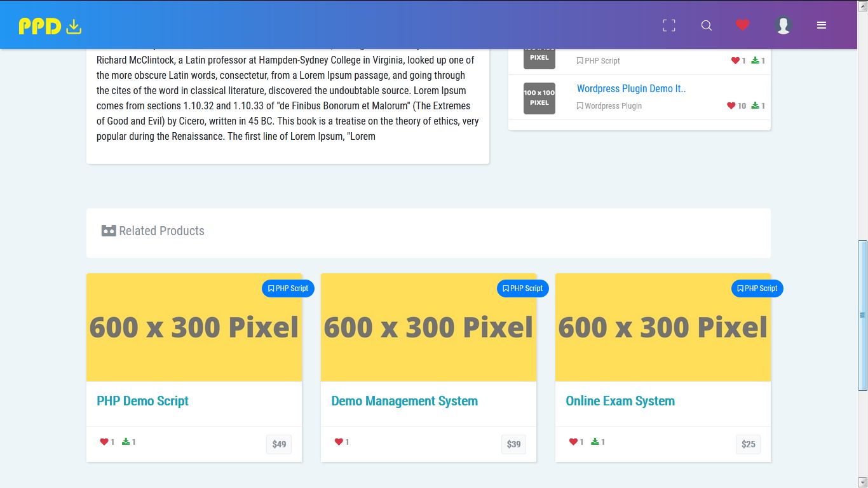Open the Wordpress Plugin Demo It.. link
Image resolution: width=868 pixels, height=488 pixels.
(631, 88)
